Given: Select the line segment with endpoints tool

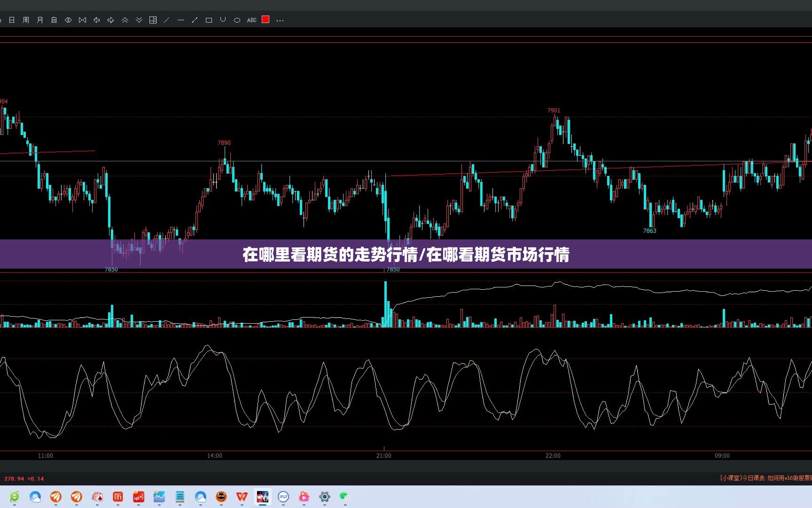Looking at the screenshot, I should [x=195, y=20].
